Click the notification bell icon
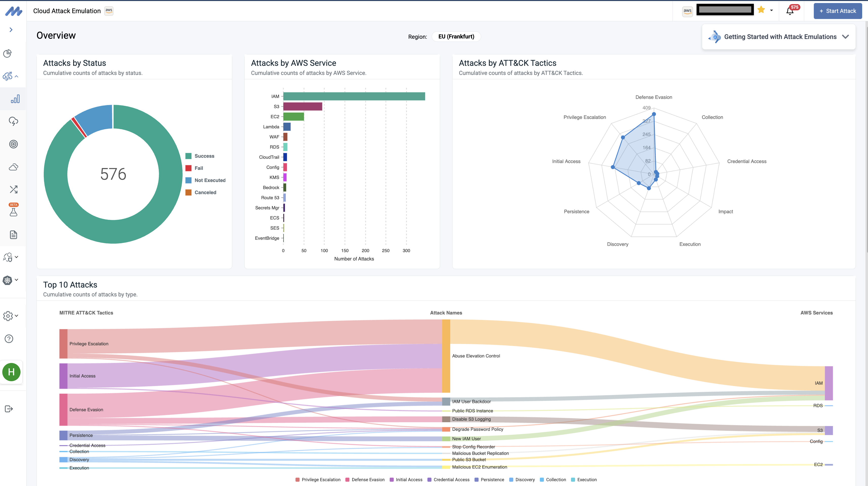Image resolution: width=868 pixels, height=486 pixels. click(x=790, y=11)
